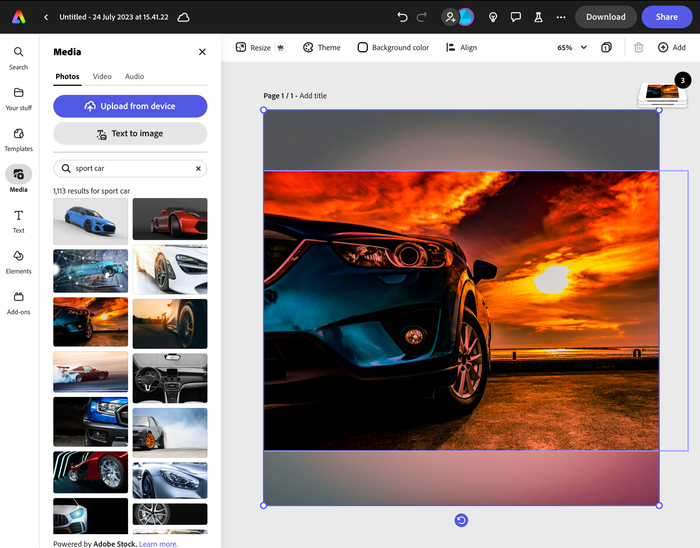Open the comments speech bubble icon
The image size is (700, 548).
click(x=516, y=17)
